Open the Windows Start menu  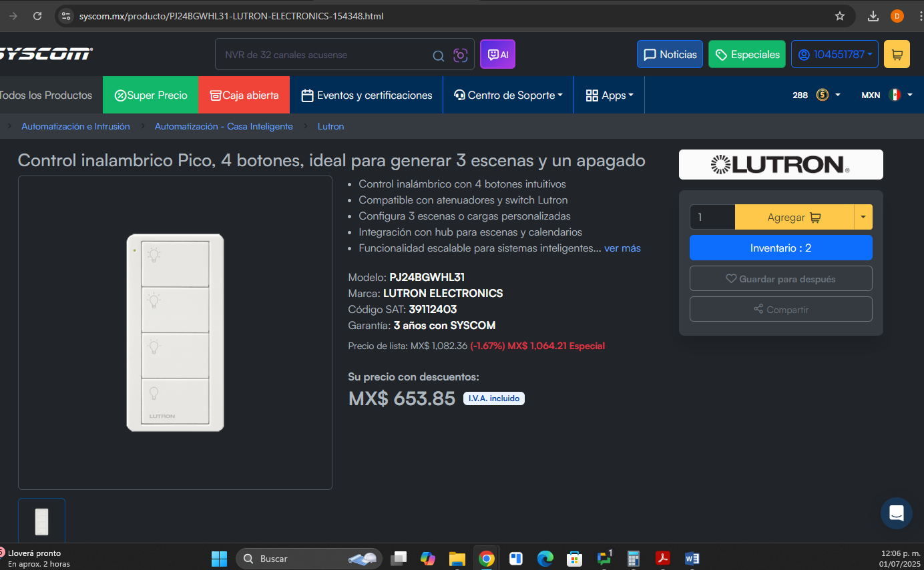pyautogui.click(x=219, y=559)
